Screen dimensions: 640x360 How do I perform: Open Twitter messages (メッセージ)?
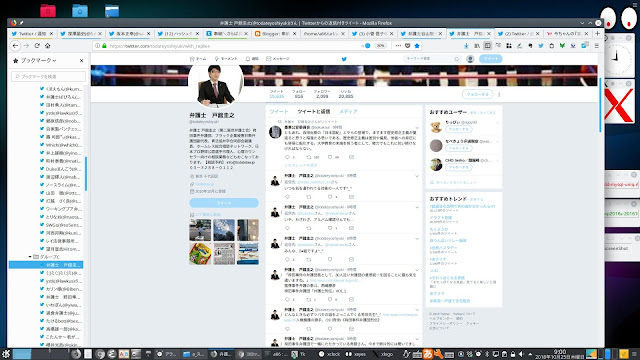click(x=278, y=59)
